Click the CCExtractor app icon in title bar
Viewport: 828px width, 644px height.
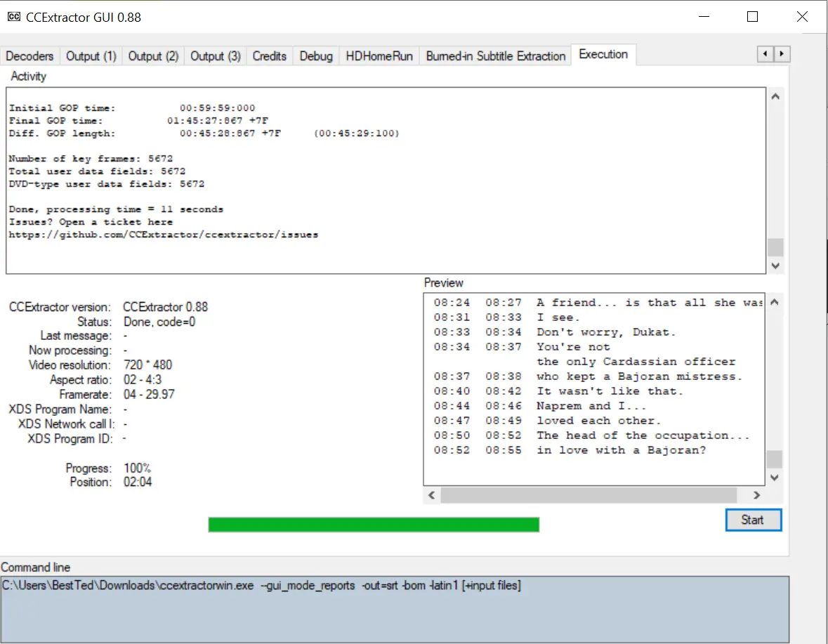pyautogui.click(x=14, y=17)
